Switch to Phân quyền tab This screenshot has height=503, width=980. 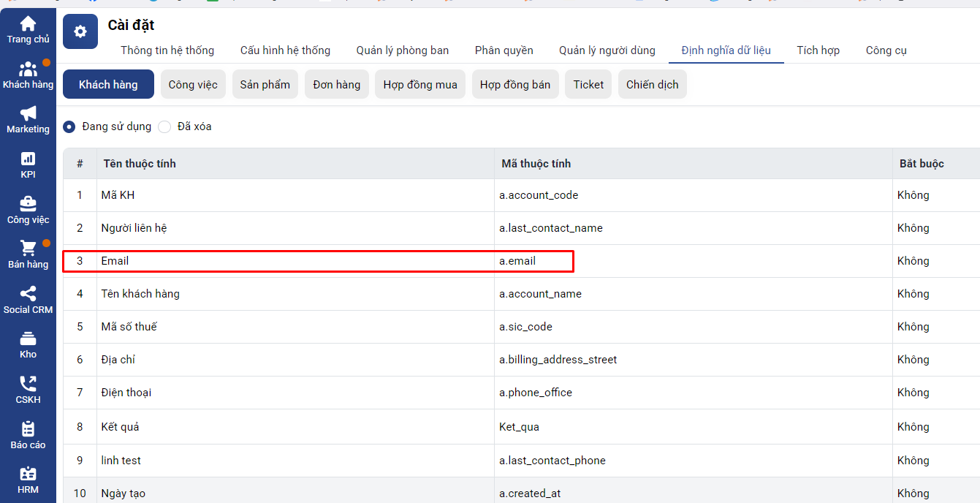click(x=504, y=50)
